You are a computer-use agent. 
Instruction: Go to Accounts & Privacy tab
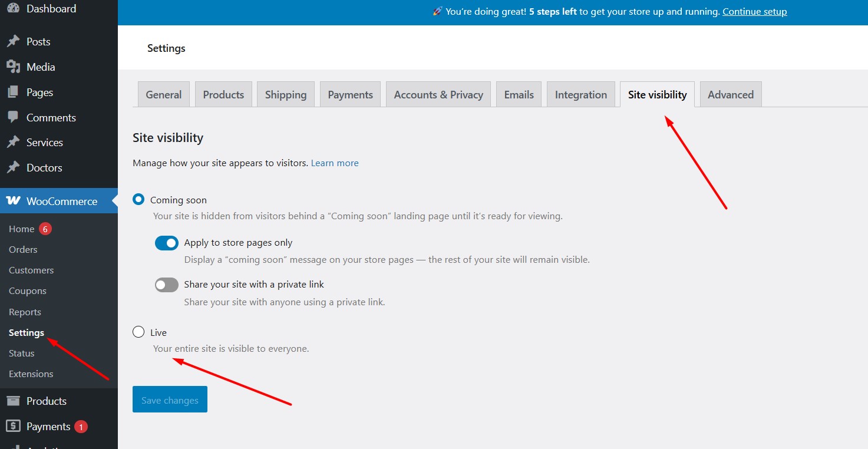coord(438,94)
